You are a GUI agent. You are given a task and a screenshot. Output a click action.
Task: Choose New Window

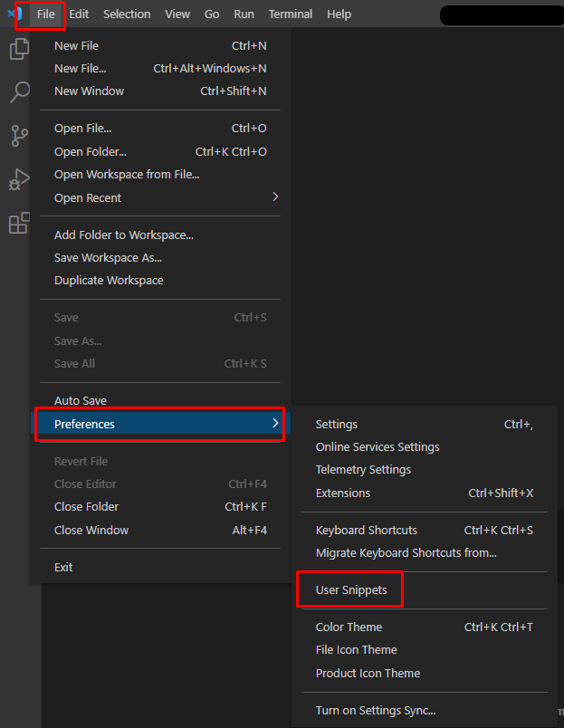click(x=160, y=91)
